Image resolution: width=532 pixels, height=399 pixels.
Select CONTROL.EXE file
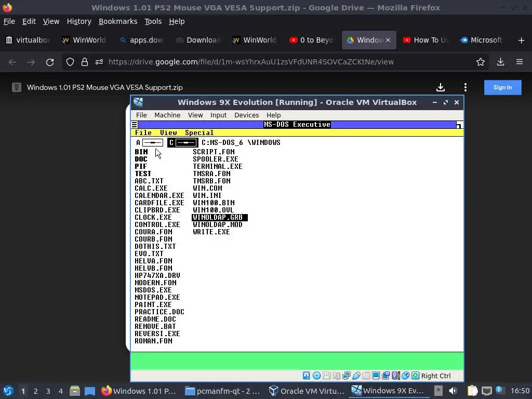(x=157, y=224)
